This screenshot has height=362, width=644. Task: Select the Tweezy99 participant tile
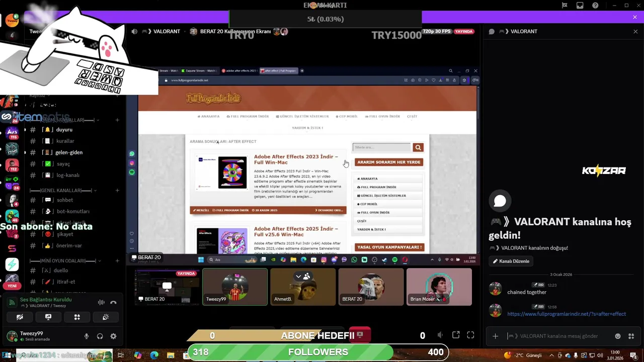pos(235,287)
